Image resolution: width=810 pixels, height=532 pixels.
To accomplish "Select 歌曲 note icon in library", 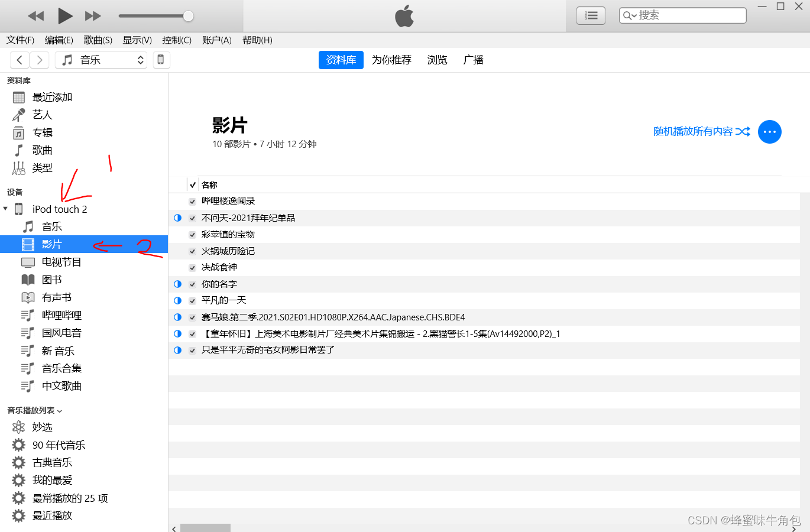I will pos(19,150).
